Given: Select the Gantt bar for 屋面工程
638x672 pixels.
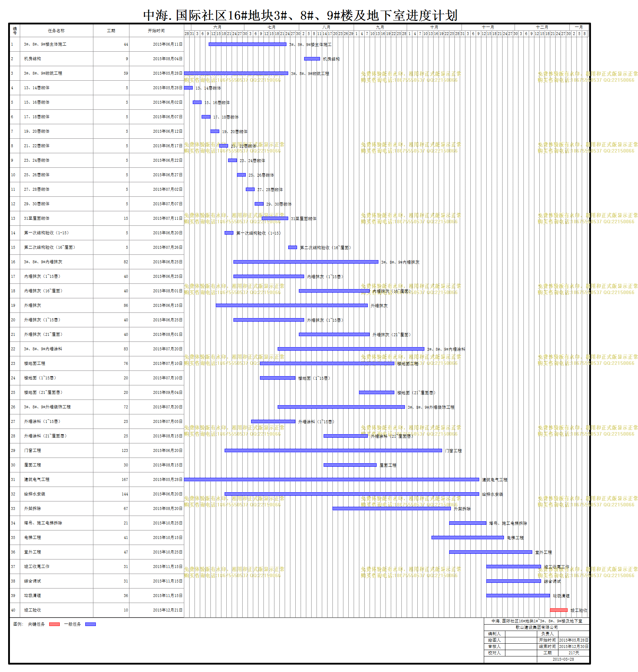Looking at the screenshot, I should 350,465.
